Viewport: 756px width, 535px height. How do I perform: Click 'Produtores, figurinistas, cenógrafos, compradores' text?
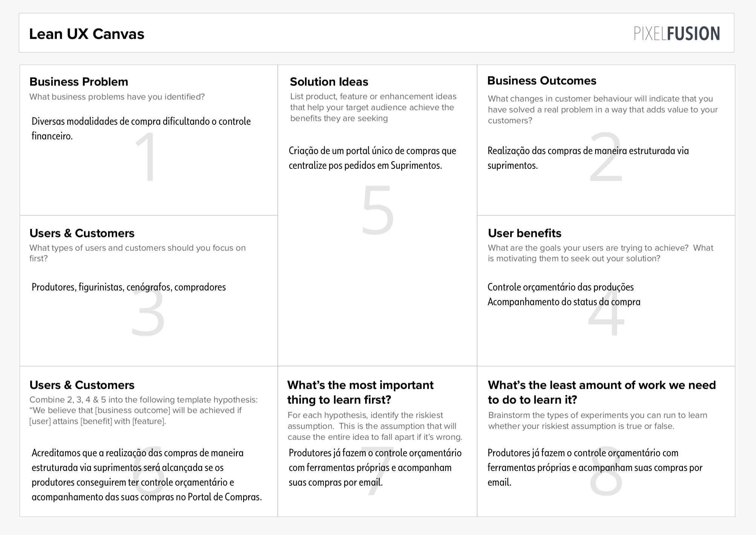pos(129,287)
